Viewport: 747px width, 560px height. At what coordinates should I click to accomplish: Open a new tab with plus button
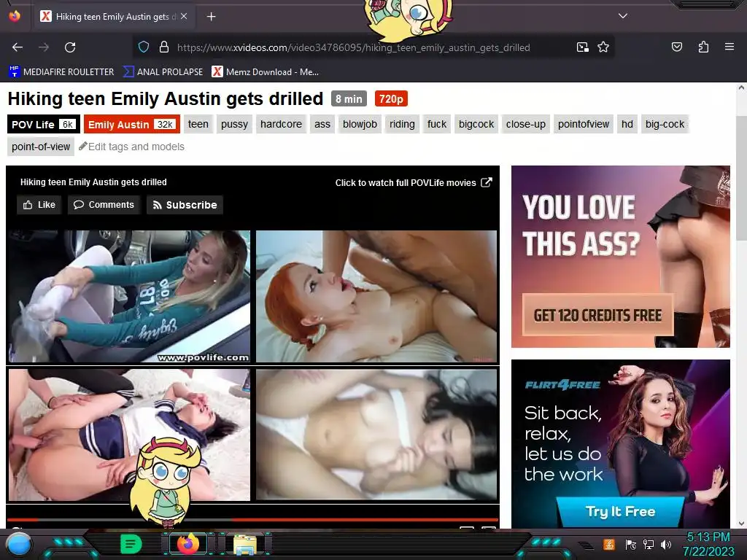211,17
